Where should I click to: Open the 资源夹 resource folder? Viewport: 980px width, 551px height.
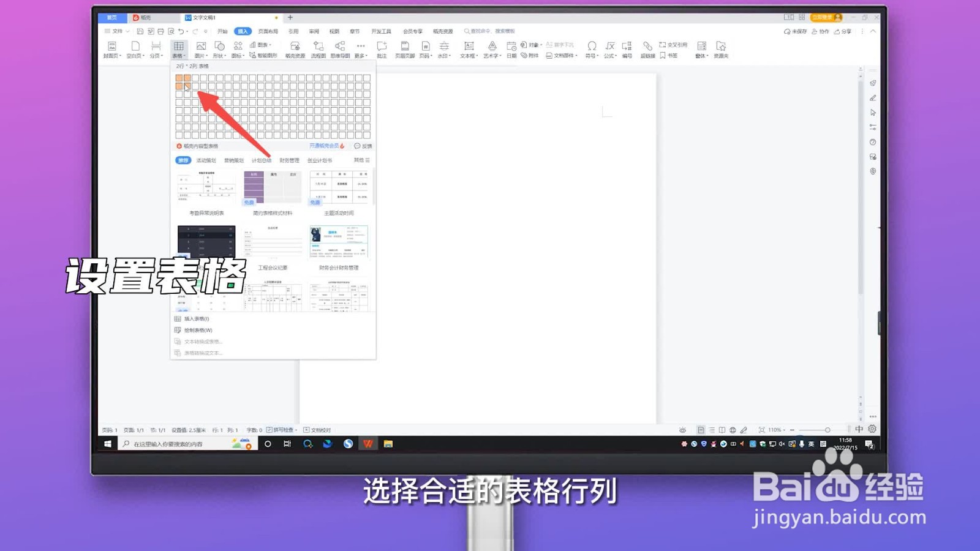coord(721,50)
